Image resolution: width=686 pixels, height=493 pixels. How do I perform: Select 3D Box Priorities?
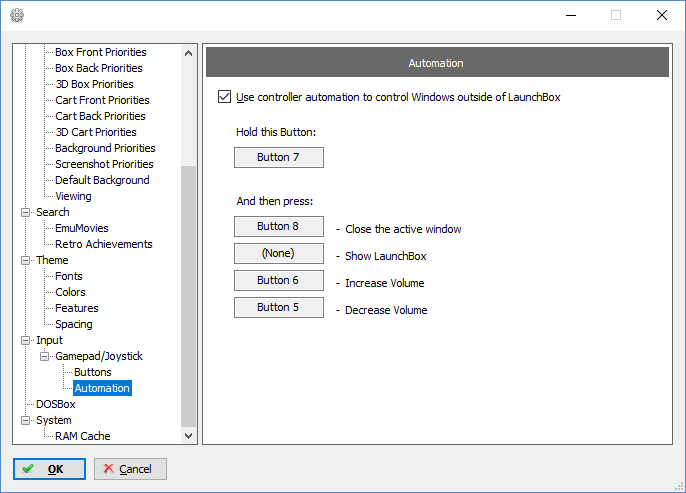click(94, 84)
